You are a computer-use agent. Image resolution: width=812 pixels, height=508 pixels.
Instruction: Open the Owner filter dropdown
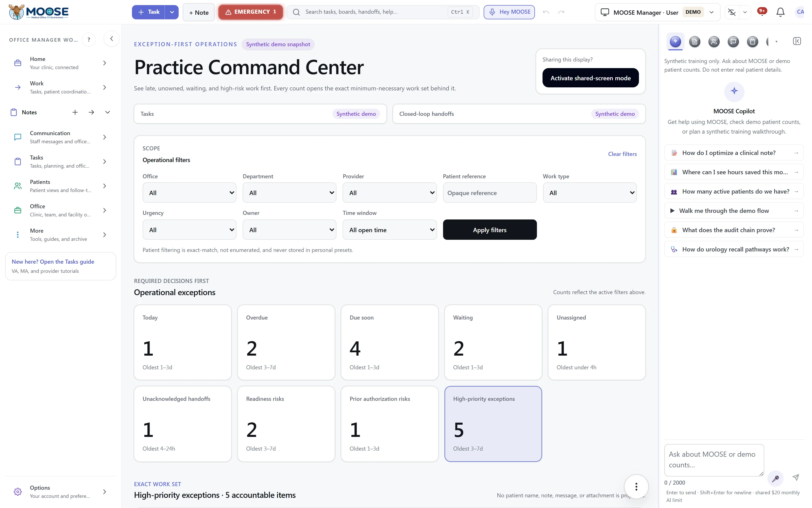[x=289, y=230]
